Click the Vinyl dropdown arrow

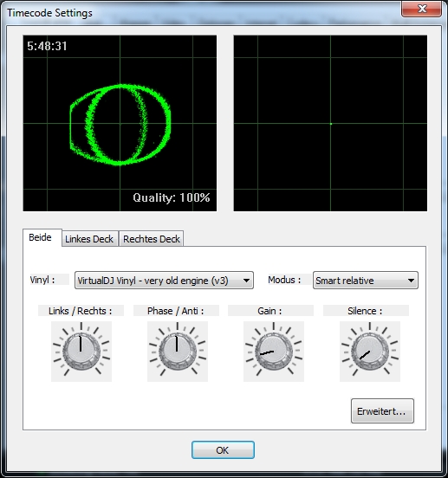(x=246, y=281)
